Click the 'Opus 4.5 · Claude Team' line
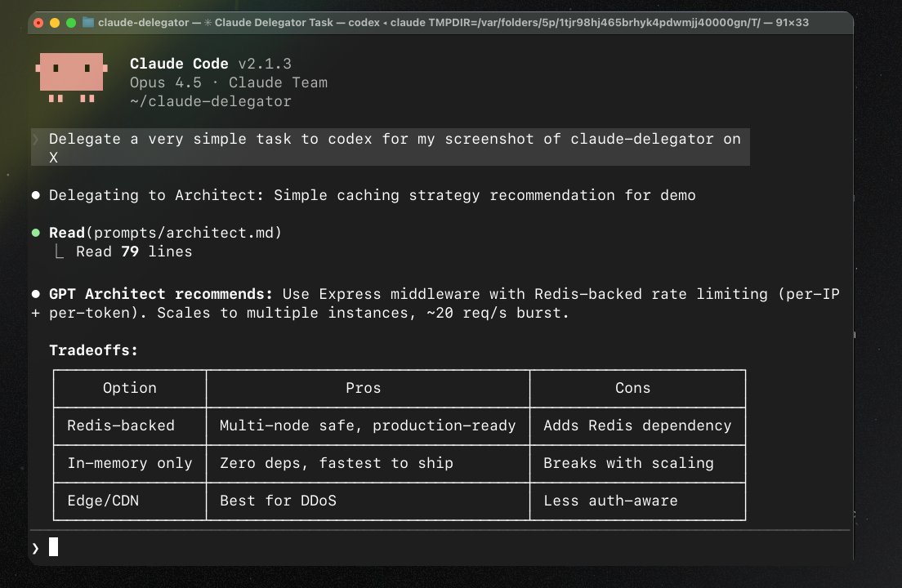This screenshot has width=902, height=588. click(229, 82)
